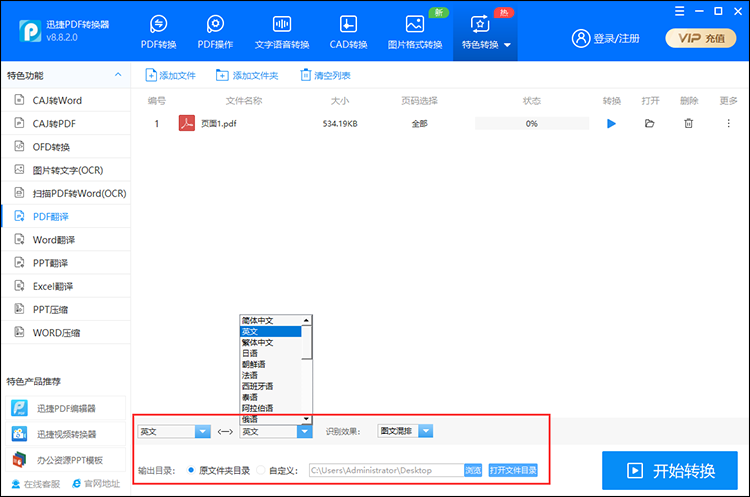Click the 大小 column header

[340, 101]
